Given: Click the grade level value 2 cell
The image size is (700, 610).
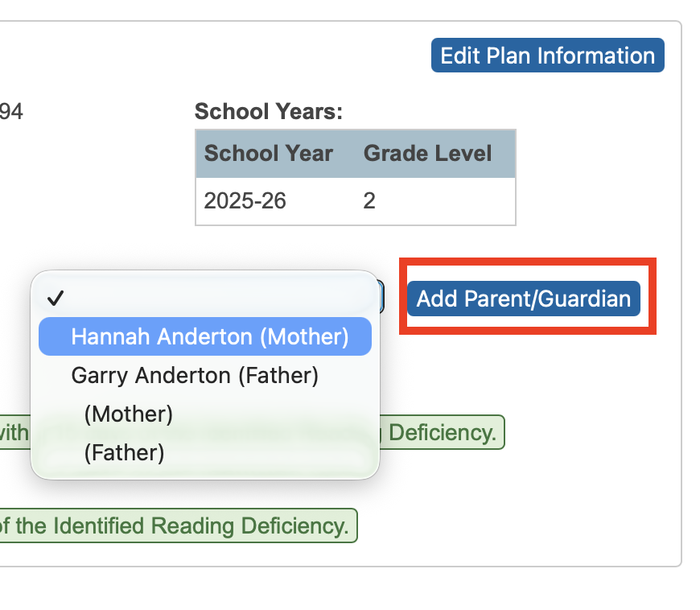Looking at the screenshot, I should click(369, 200).
